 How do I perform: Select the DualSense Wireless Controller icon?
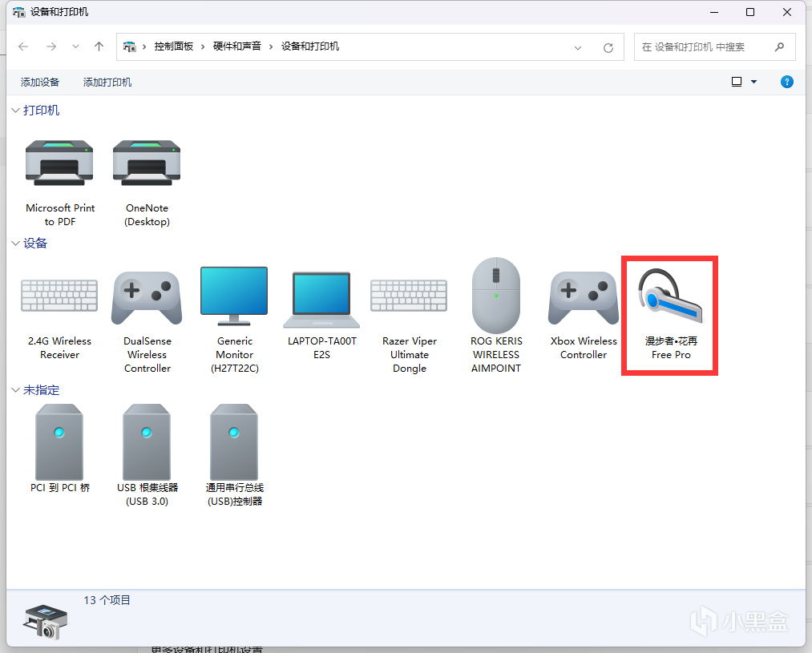[x=147, y=298]
